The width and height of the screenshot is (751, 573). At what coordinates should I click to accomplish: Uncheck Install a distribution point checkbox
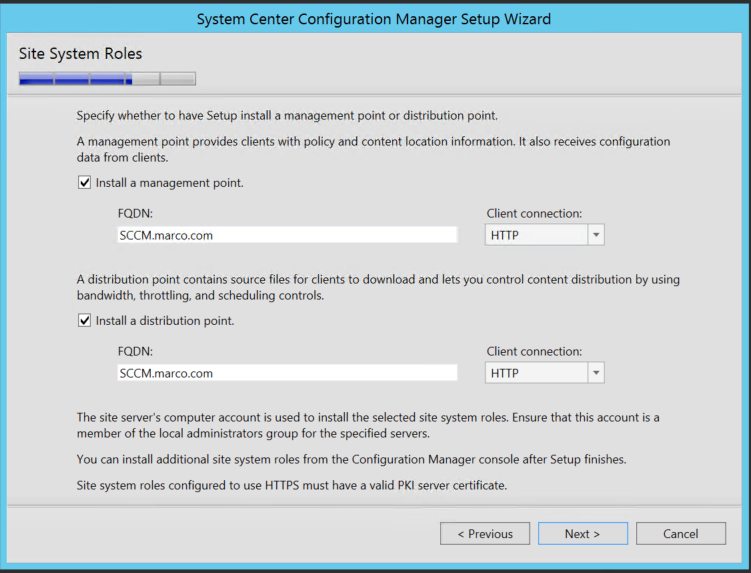tap(84, 321)
